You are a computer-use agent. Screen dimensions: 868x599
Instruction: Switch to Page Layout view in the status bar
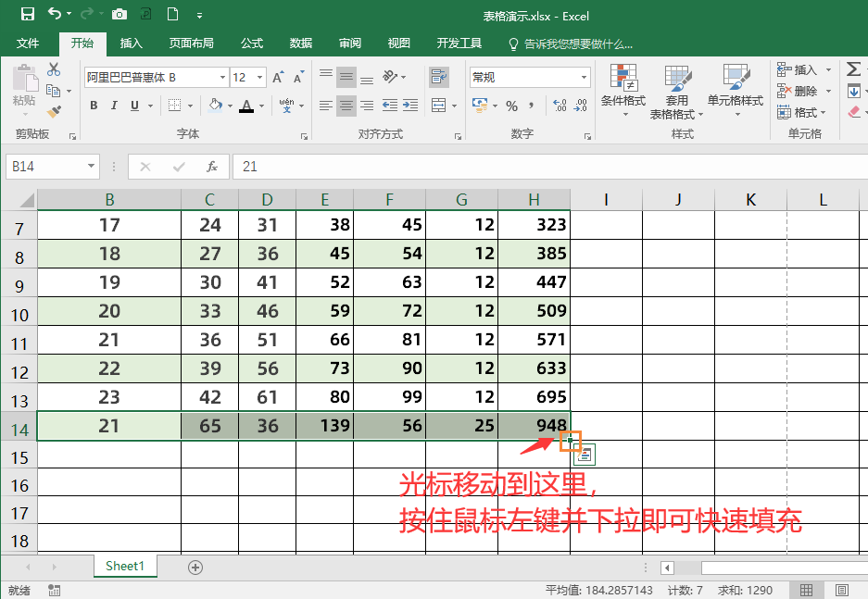841,590
